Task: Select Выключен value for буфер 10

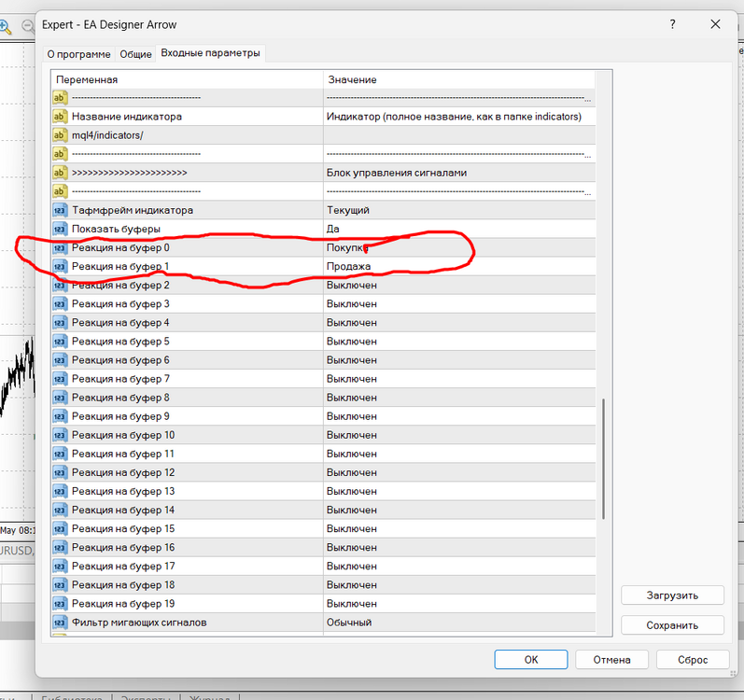Action: pos(459,435)
